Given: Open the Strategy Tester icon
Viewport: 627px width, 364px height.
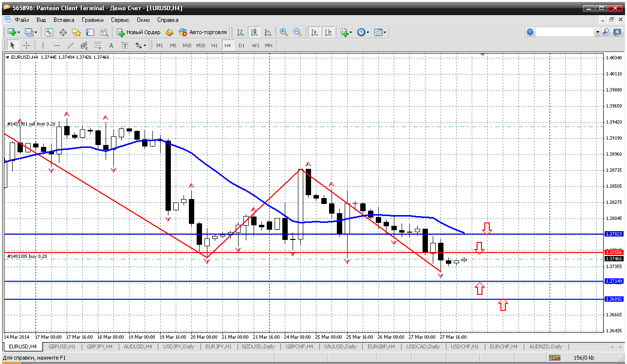Looking at the screenshot, I should tap(104, 32).
